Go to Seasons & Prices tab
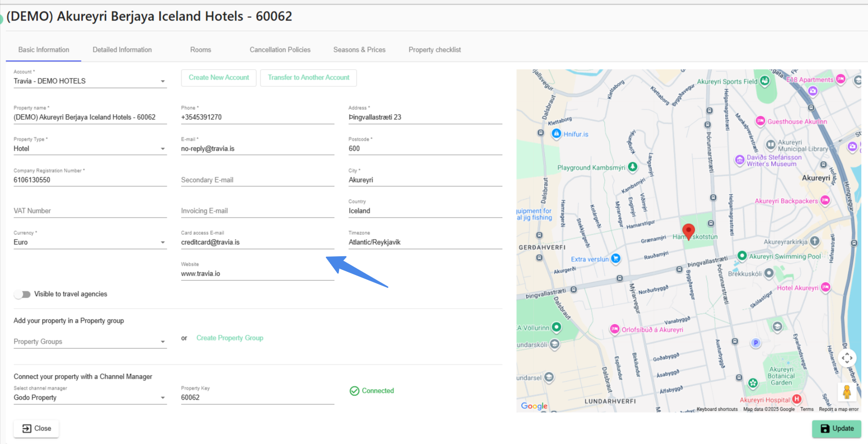This screenshot has height=444, width=868. point(359,50)
